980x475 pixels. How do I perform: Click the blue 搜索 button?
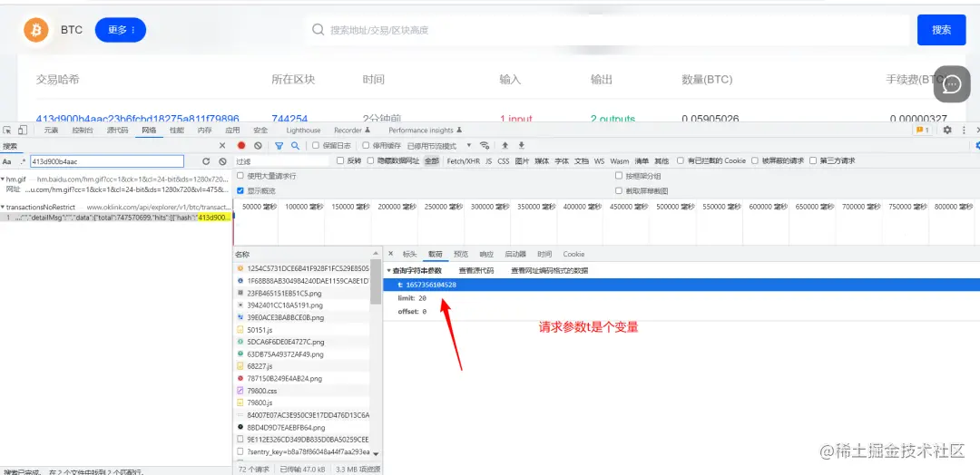[941, 30]
